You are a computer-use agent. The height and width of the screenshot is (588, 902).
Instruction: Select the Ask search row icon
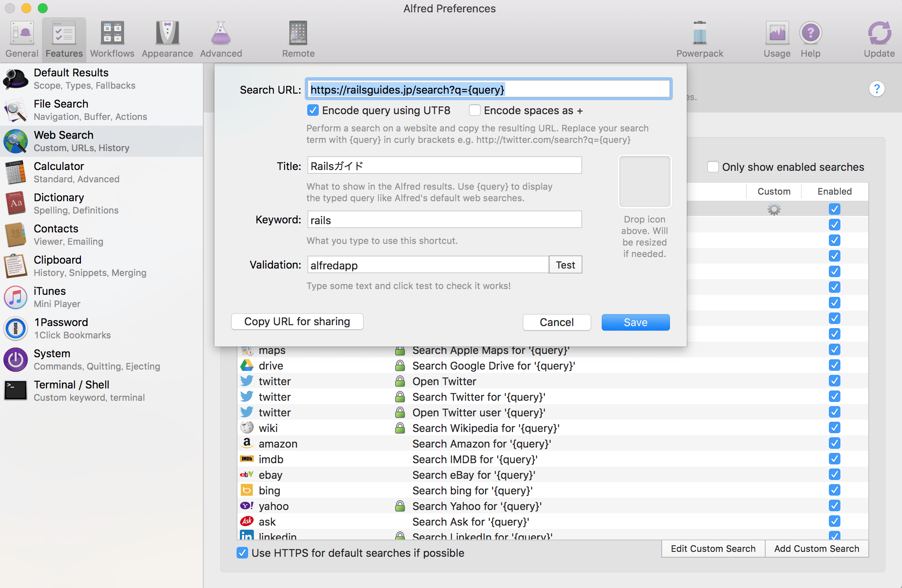point(247,521)
